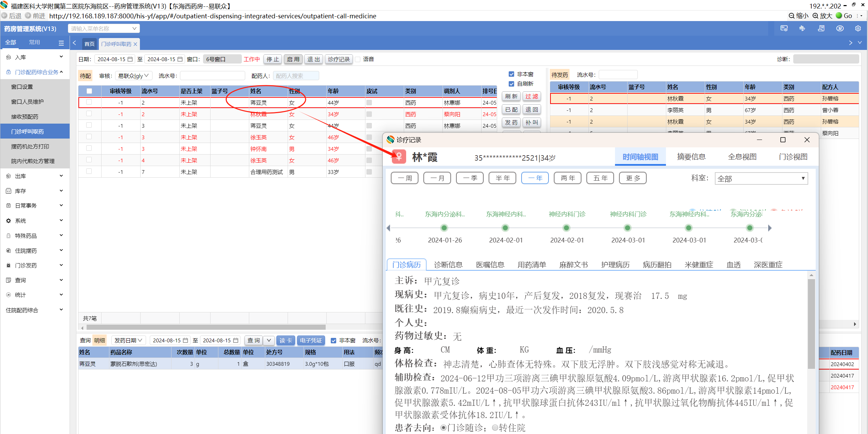Click the 诊疗记录 button
The height and width of the screenshot is (434, 868).
click(x=339, y=59)
